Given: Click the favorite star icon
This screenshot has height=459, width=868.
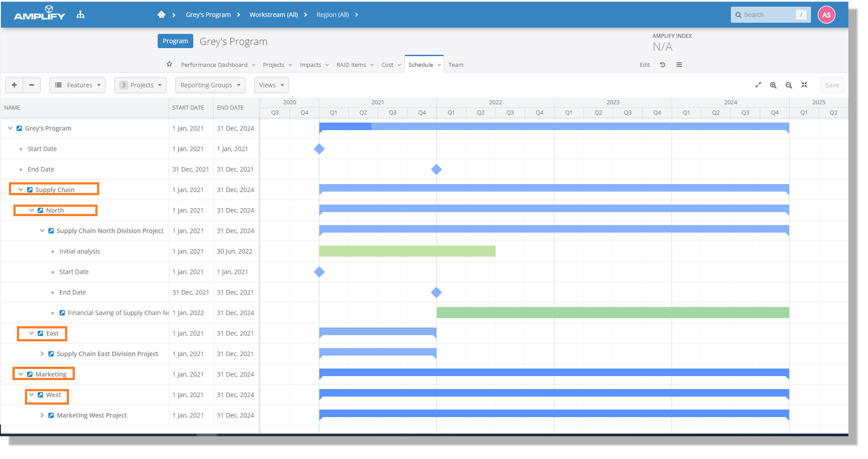Looking at the screenshot, I should pyautogui.click(x=169, y=64).
